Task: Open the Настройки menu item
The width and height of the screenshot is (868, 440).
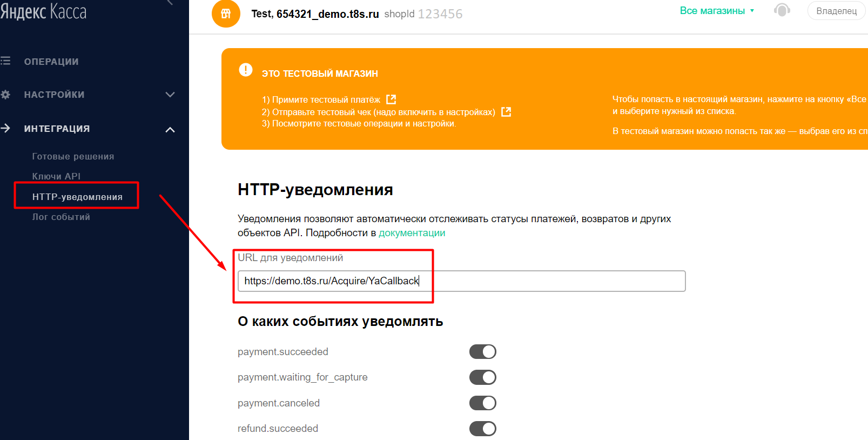Action: click(55, 95)
